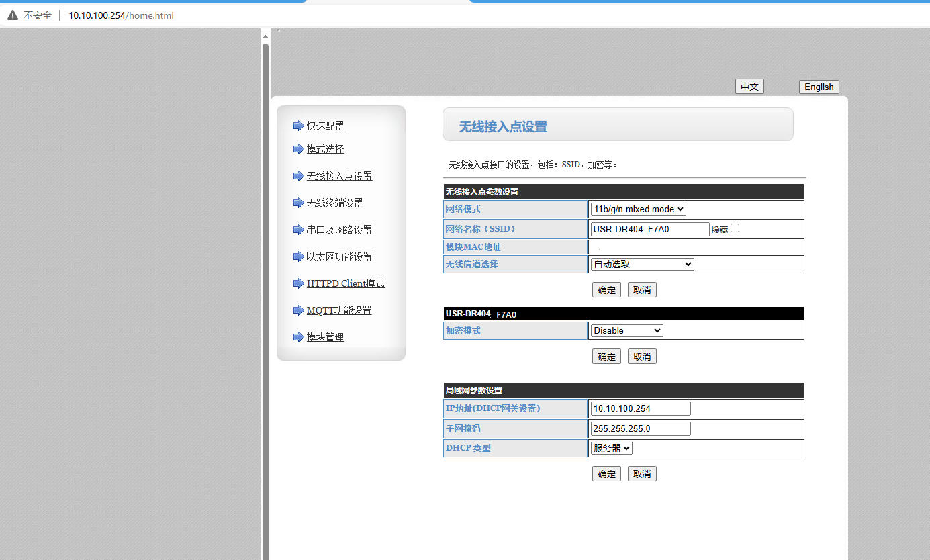930x560 pixels.
Task: Click the 网络名称 SSID text field
Action: click(649, 229)
